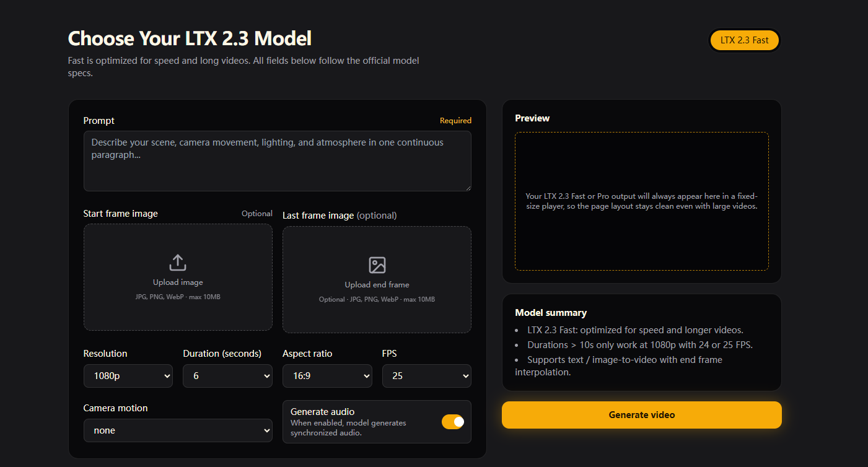Click the Preview player placeholder area
868x467 pixels.
[641, 201]
